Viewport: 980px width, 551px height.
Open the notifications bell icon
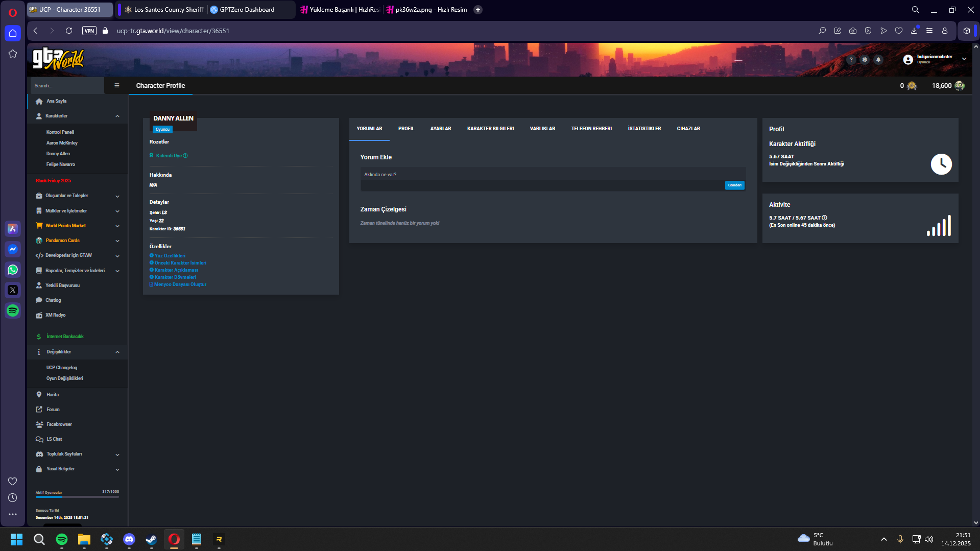click(x=878, y=60)
